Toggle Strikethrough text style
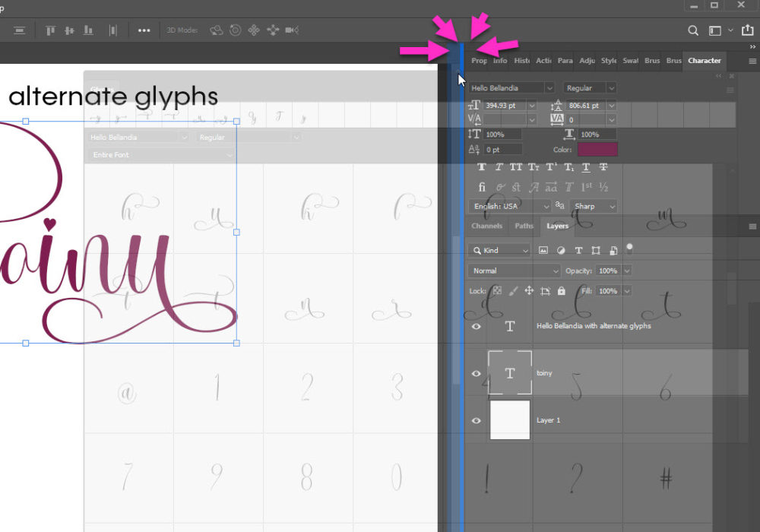This screenshot has height=532, width=760. coord(603,167)
